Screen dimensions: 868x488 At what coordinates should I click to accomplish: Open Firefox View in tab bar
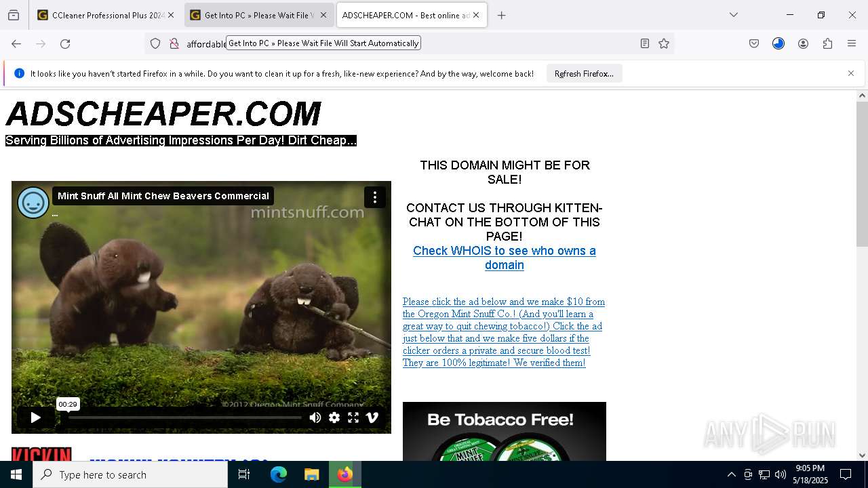[x=14, y=15]
